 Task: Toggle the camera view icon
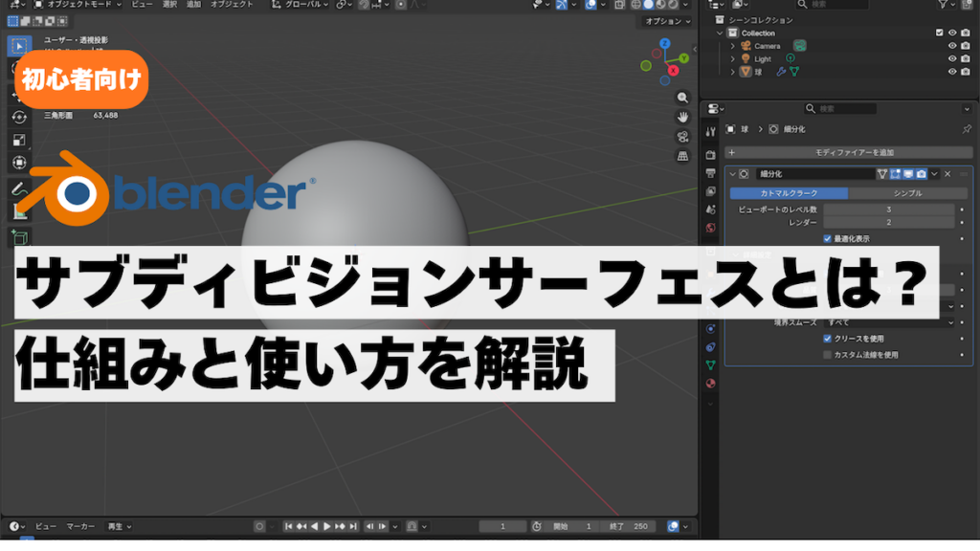pyautogui.click(x=683, y=136)
